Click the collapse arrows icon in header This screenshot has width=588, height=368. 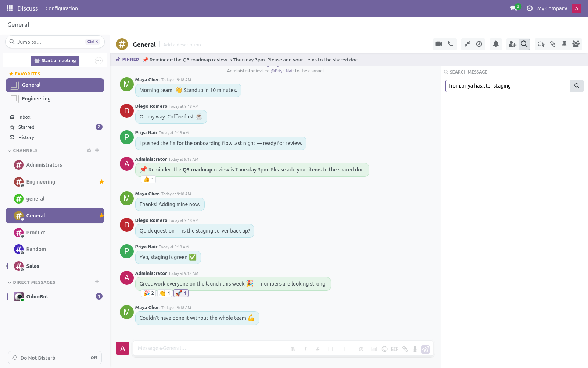pyautogui.click(x=467, y=44)
